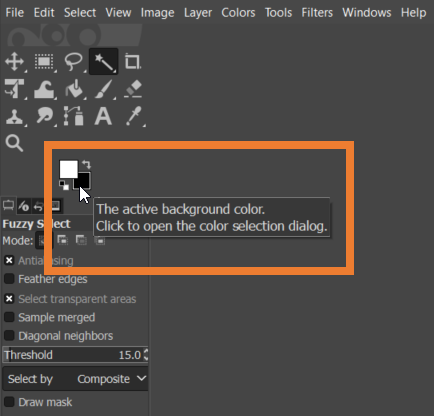
Task: Choose subtract from selection mode
Action: pyautogui.click(x=81, y=240)
